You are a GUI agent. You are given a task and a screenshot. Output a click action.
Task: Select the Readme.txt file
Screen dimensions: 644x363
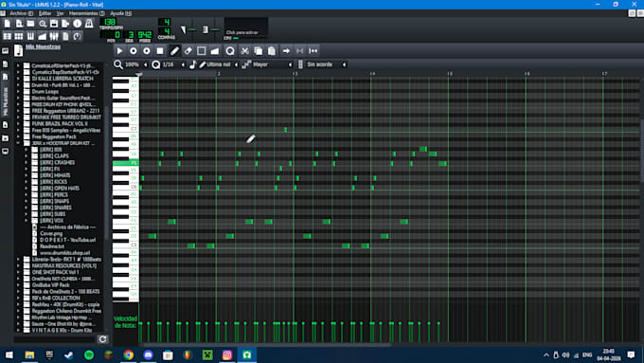[52, 246]
